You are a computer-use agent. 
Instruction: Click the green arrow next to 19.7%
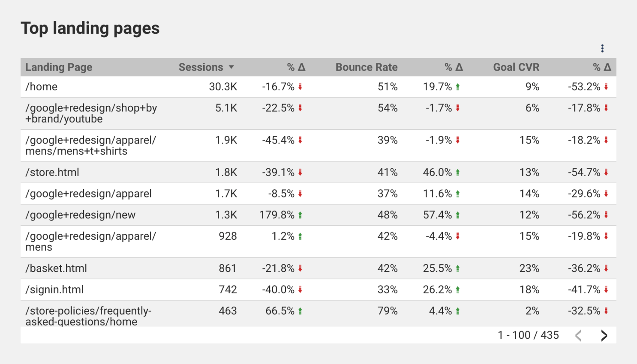458,87
